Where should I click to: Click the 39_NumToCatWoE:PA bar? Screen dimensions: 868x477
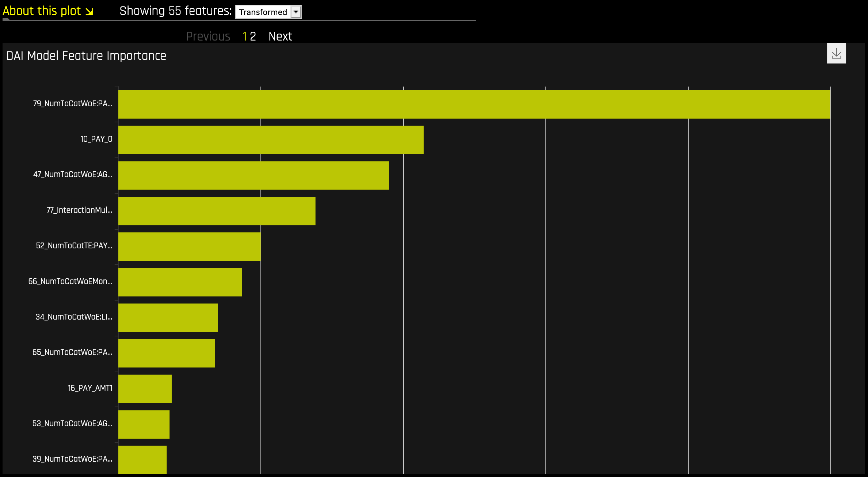click(x=142, y=459)
